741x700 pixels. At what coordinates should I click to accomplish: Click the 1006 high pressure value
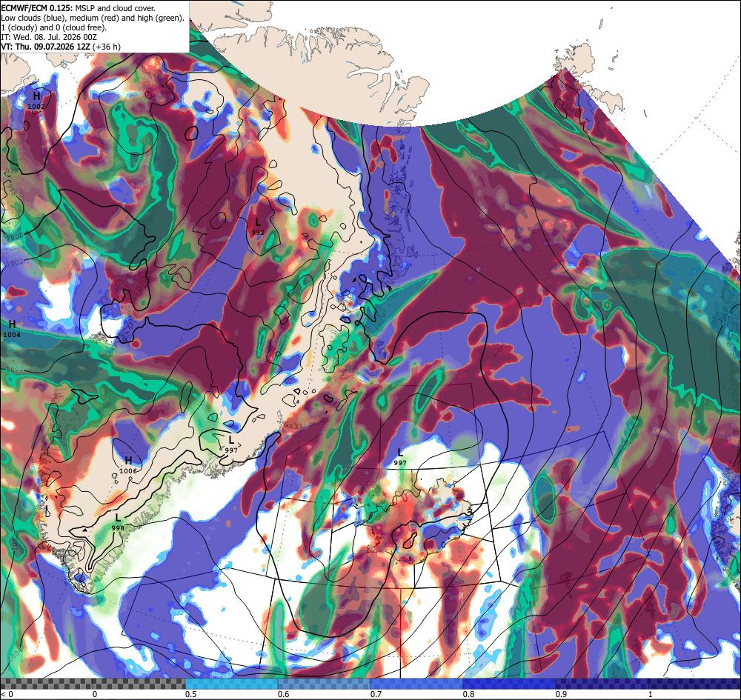click(128, 471)
